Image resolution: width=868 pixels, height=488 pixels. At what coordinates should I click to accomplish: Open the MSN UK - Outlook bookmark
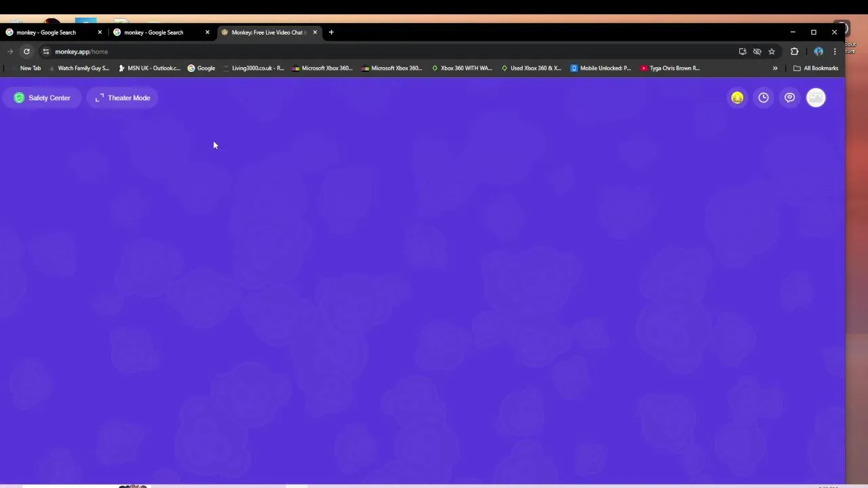[x=149, y=68]
